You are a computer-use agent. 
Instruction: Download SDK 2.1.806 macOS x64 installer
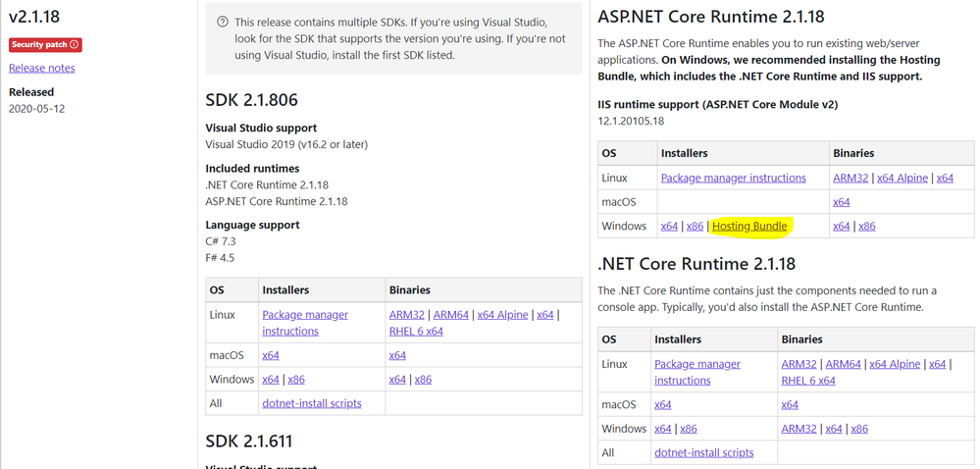click(x=271, y=355)
